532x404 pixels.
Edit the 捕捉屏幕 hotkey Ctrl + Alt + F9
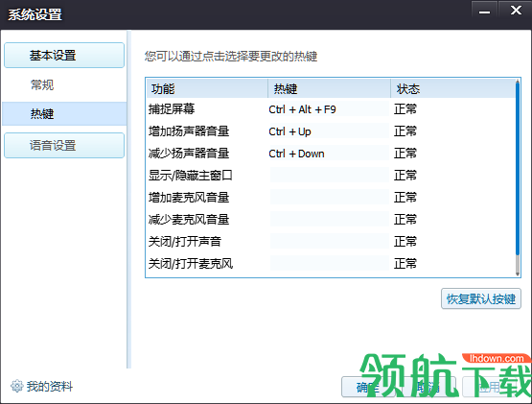(x=329, y=109)
